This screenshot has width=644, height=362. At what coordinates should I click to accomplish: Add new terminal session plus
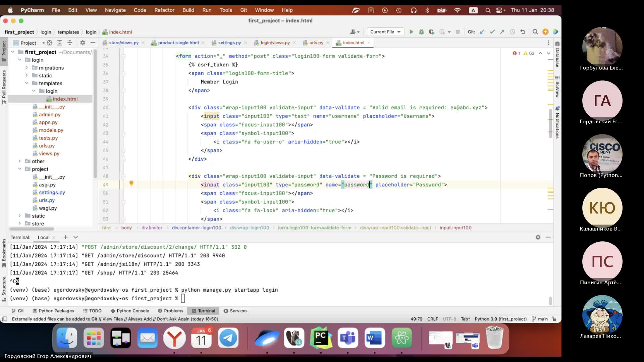[65, 237]
